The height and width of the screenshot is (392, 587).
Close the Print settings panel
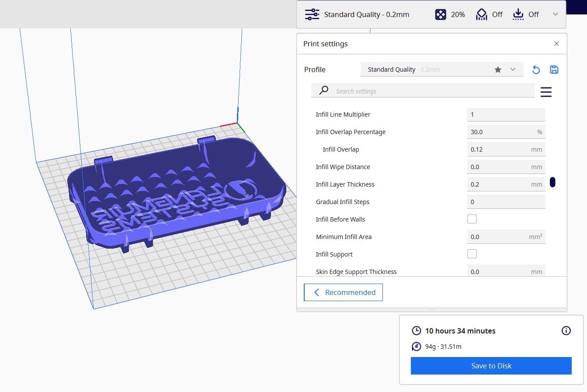[x=556, y=44]
